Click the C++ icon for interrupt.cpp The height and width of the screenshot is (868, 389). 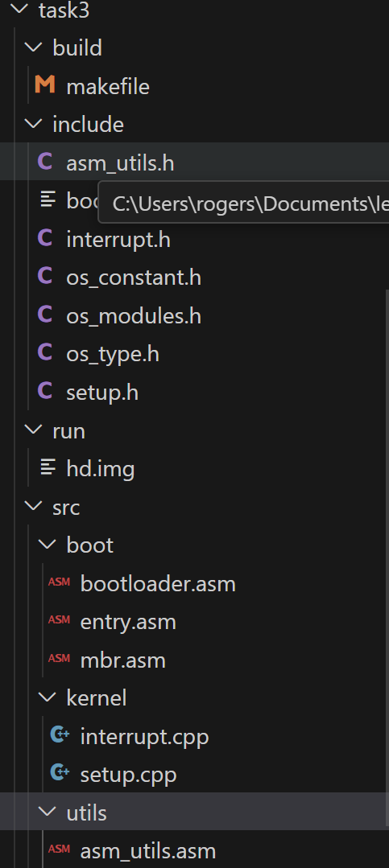(60, 734)
